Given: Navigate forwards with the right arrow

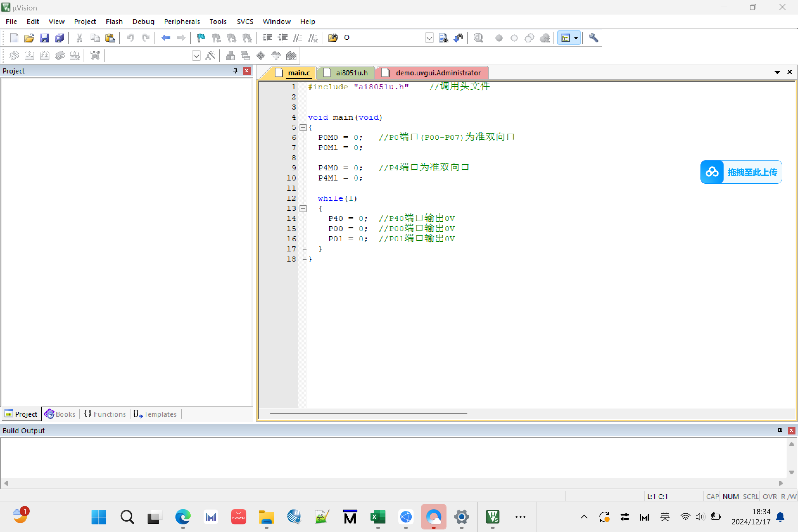Looking at the screenshot, I should pyautogui.click(x=181, y=38).
